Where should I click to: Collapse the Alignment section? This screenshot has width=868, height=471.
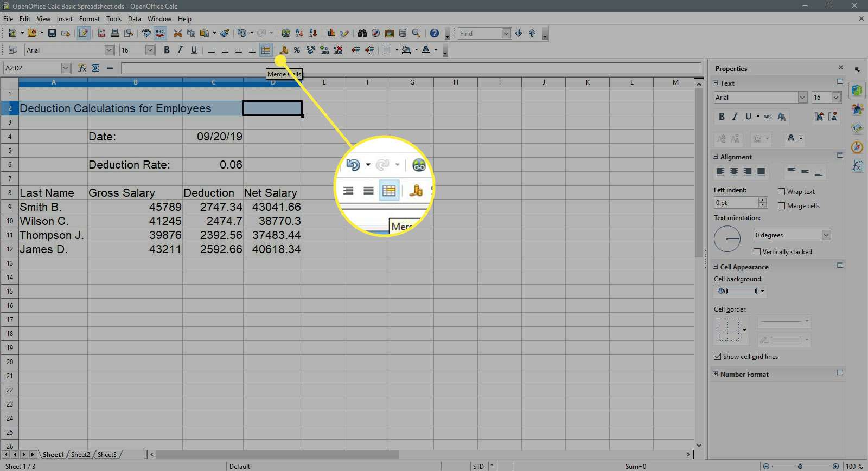pyautogui.click(x=715, y=157)
